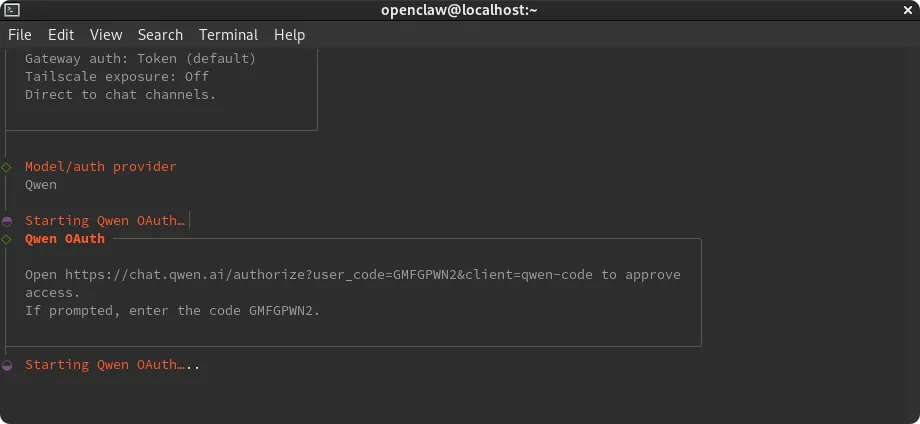The image size is (920, 424).
Task: Open the File menu
Action: (19, 35)
